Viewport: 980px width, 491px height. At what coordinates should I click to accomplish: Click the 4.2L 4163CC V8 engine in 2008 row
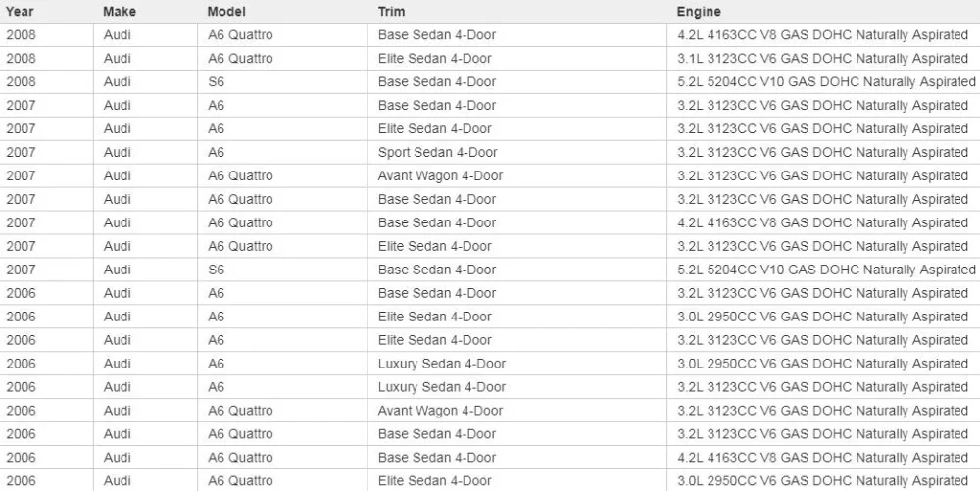click(x=822, y=35)
